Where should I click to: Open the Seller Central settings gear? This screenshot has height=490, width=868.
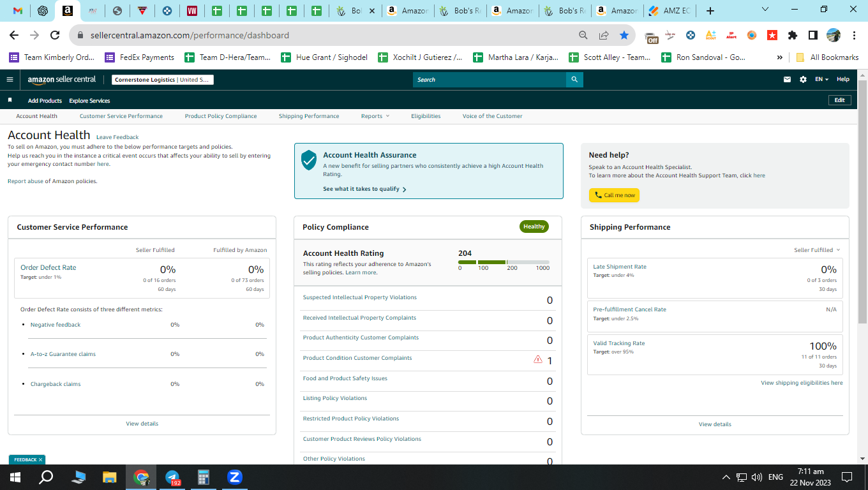click(803, 80)
